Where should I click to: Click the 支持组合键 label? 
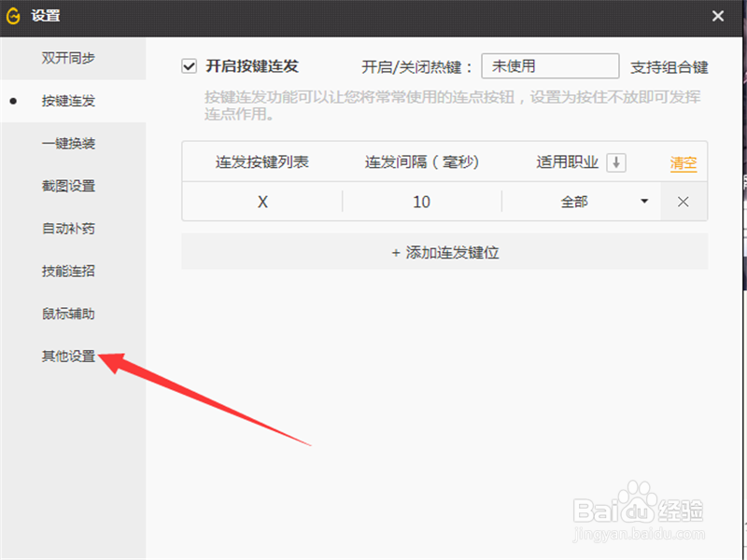(x=669, y=67)
